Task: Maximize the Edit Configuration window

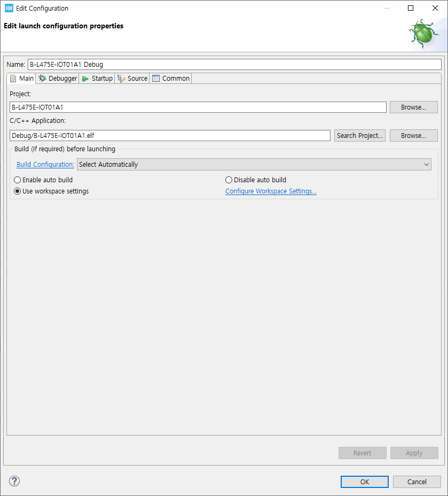Action: pyautogui.click(x=411, y=8)
